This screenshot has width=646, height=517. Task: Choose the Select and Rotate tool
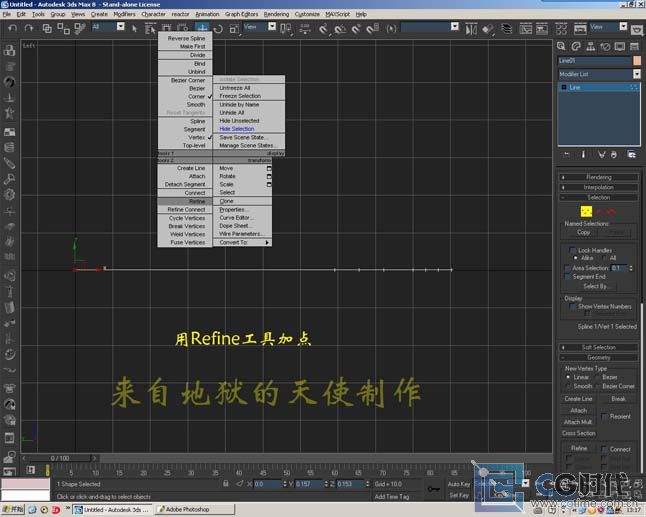pyautogui.click(x=218, y=28)
